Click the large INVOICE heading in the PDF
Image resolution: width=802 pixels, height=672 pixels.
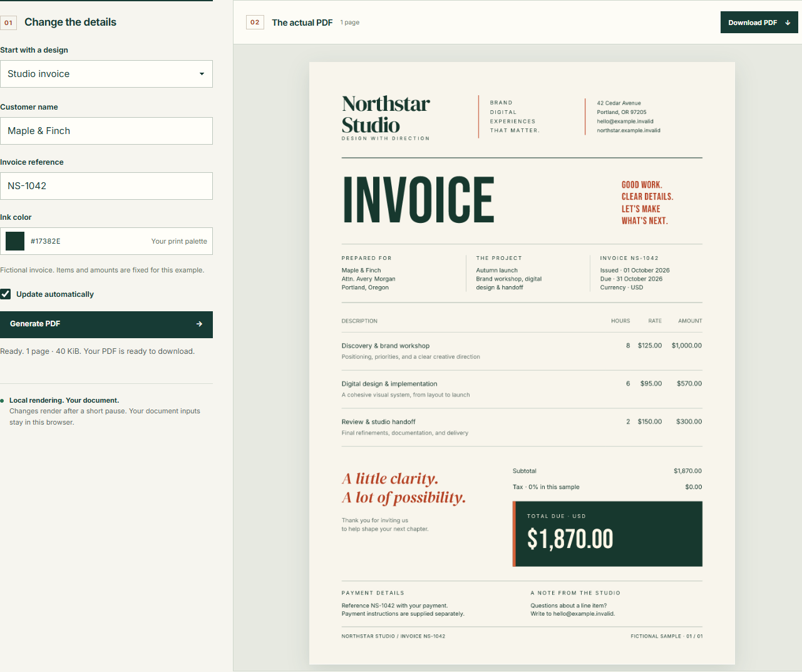point(419,200)
